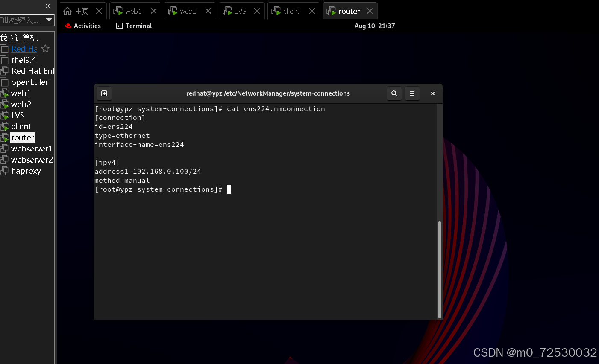This screenshot has height=364, width=599.
Task: Close the client tab
Action: (312, 11)
